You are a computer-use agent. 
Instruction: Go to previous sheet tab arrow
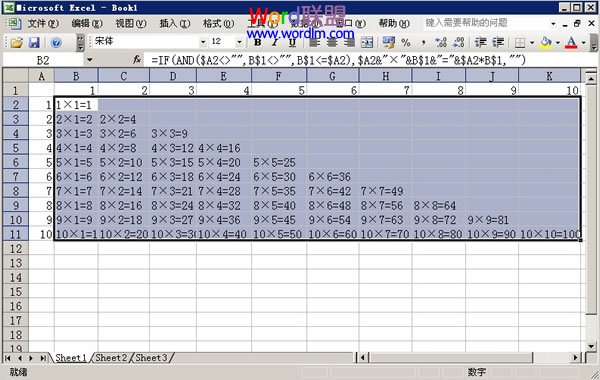(x=19, y=358)
